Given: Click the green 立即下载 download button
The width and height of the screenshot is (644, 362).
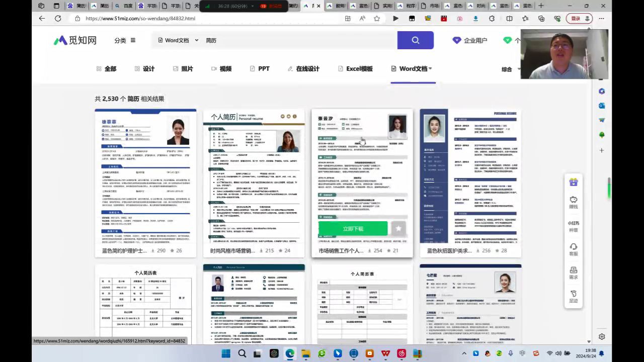Looking at the screenshot, I should [x=353, y=228].
